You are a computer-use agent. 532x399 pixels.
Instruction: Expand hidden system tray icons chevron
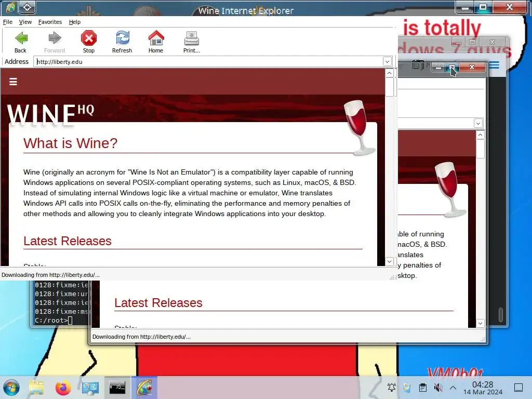pos(453,388)
